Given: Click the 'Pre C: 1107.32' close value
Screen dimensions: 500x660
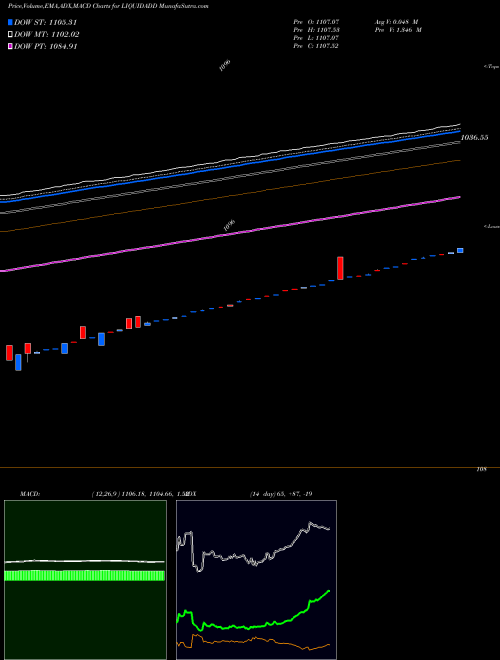Looking at the screenshot, I should tap(316, 46).
